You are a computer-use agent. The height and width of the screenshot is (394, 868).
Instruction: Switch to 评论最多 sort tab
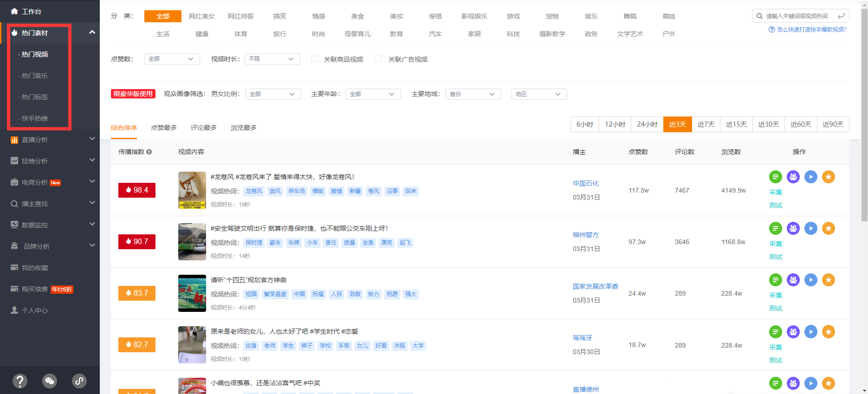[204, 128]
